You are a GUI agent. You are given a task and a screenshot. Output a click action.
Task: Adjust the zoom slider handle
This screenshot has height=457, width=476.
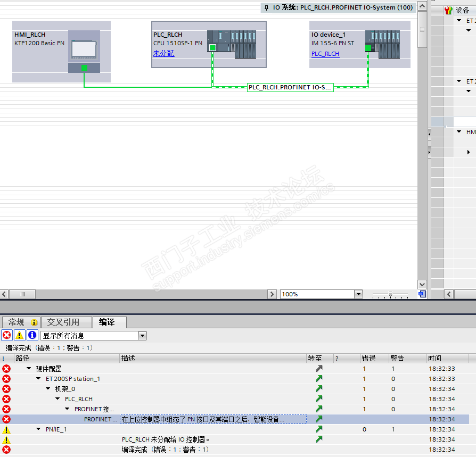(x=390, y=294)
